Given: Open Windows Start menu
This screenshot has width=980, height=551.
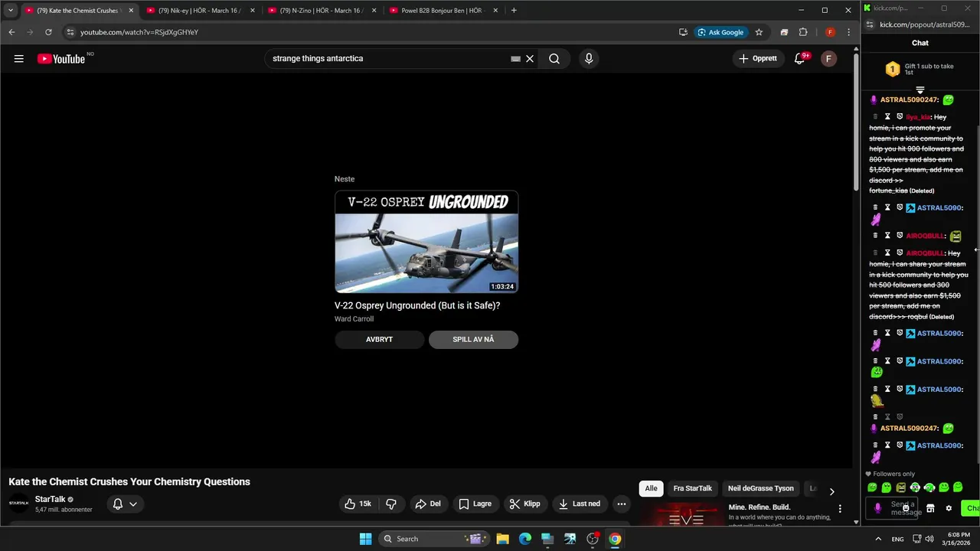Looking at the screenshot, I should click(x=365, y=539).
